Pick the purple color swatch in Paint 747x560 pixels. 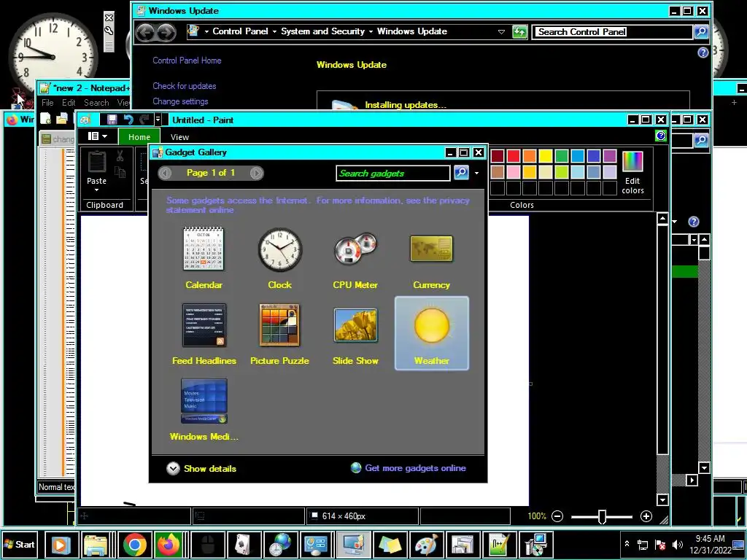[610, 156]
